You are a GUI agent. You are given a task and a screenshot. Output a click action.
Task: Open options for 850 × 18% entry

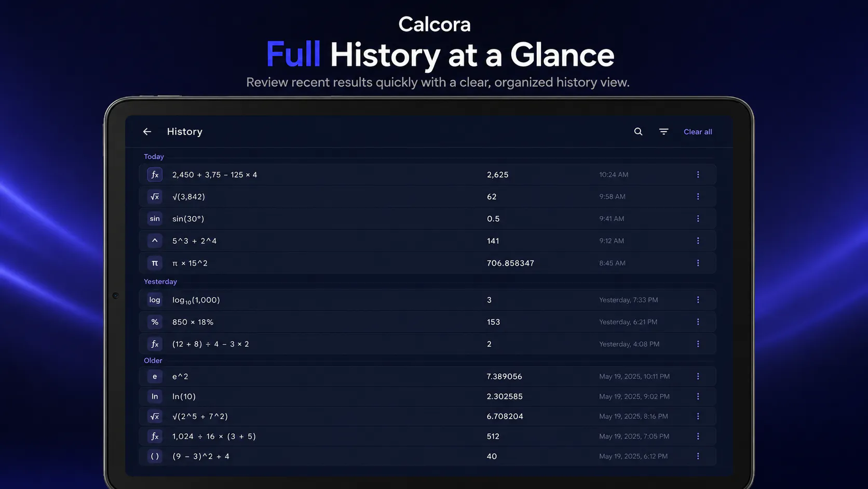[698, 322]
